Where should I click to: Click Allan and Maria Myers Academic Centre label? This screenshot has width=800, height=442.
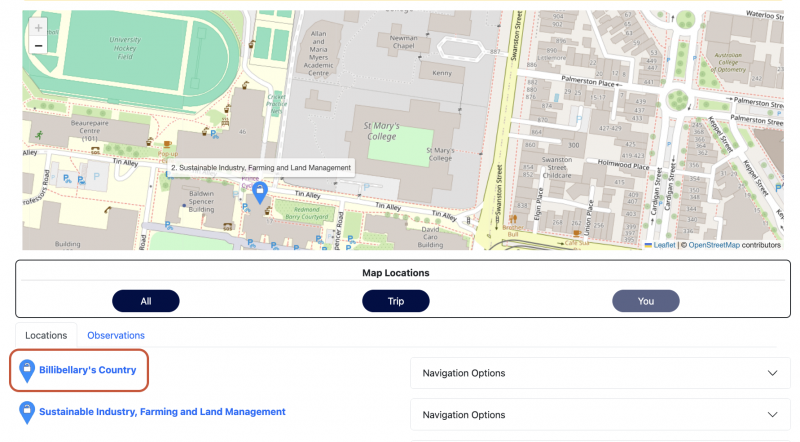click(x=318, y=54)
